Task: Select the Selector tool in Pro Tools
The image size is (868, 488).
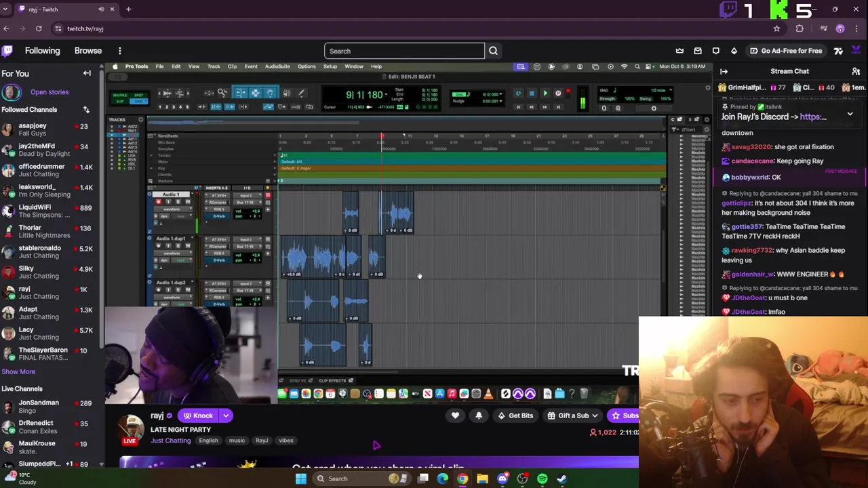Action: coord(255,93)
